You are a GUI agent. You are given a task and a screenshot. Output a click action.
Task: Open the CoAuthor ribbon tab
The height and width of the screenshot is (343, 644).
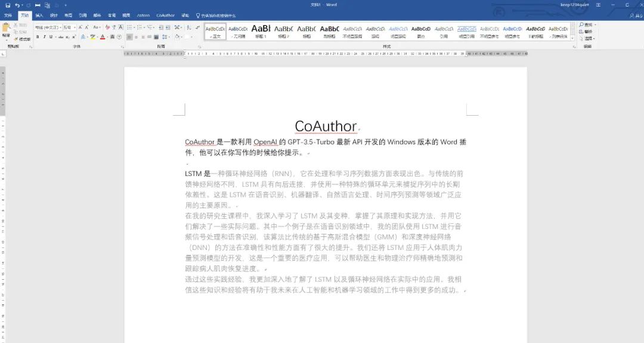pyautogui.click(x=165, y=16)
